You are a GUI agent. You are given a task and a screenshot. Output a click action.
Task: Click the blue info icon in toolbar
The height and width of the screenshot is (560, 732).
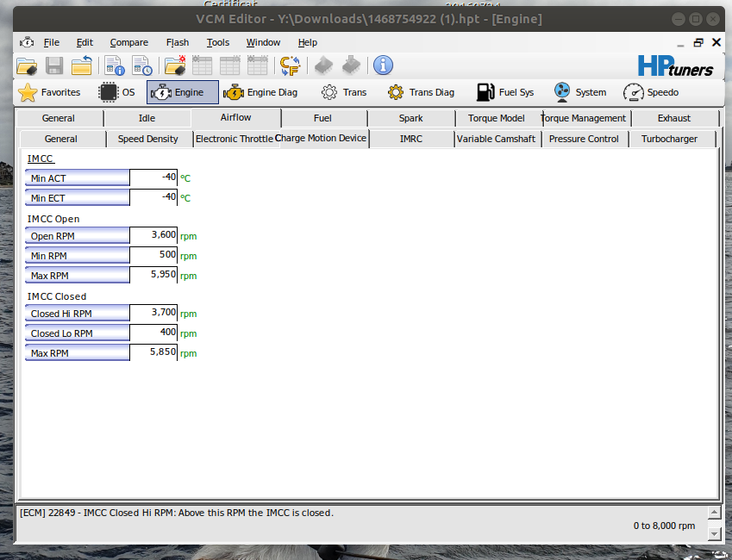tap(383, 65)
